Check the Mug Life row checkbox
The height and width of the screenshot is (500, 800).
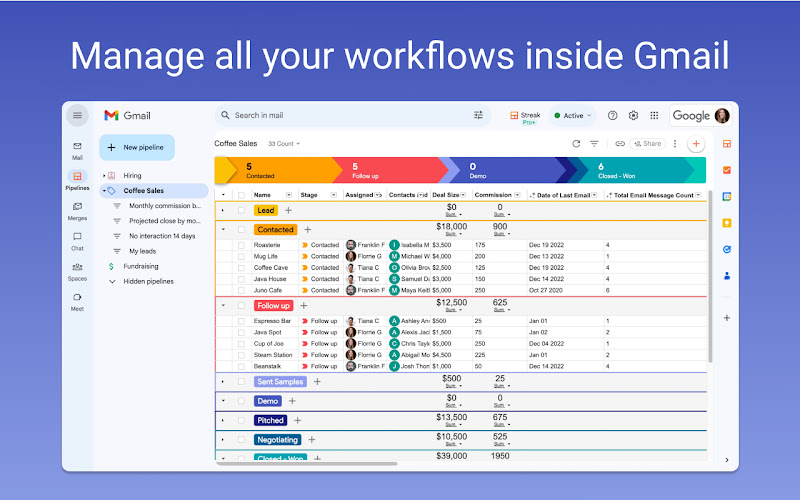tap(241, 256)
